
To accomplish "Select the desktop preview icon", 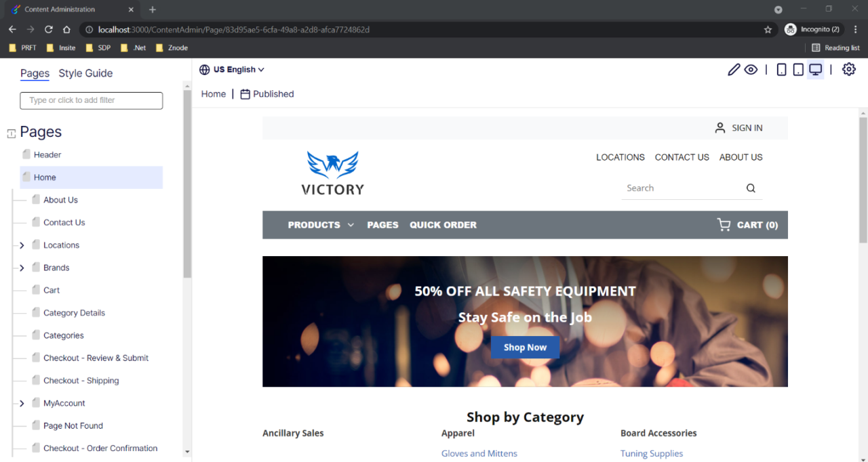I will (x=815, y=69).
